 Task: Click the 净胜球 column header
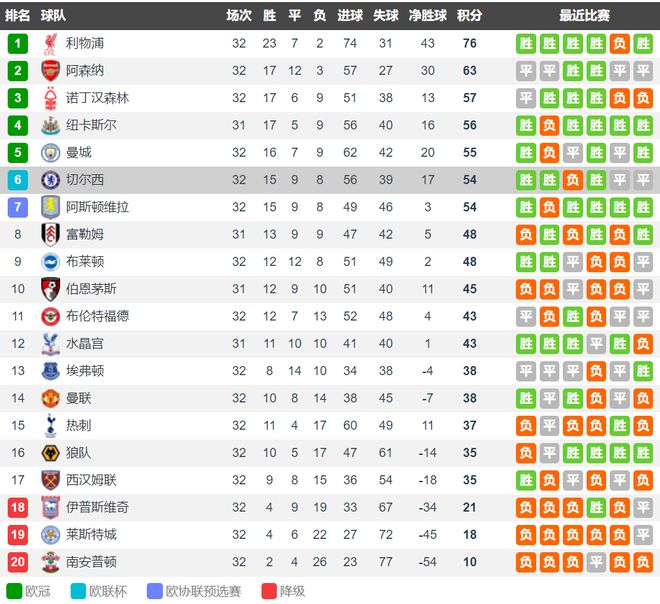(427, 16)
